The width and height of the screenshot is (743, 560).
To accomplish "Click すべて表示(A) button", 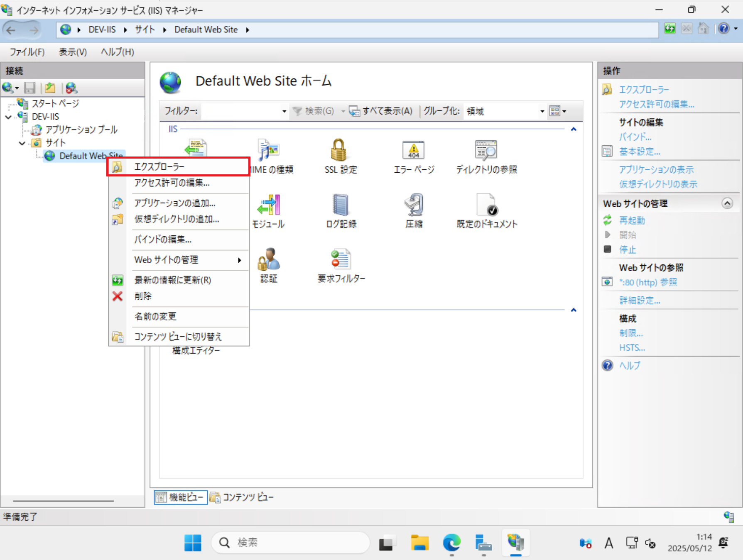I will pos(381,111).
